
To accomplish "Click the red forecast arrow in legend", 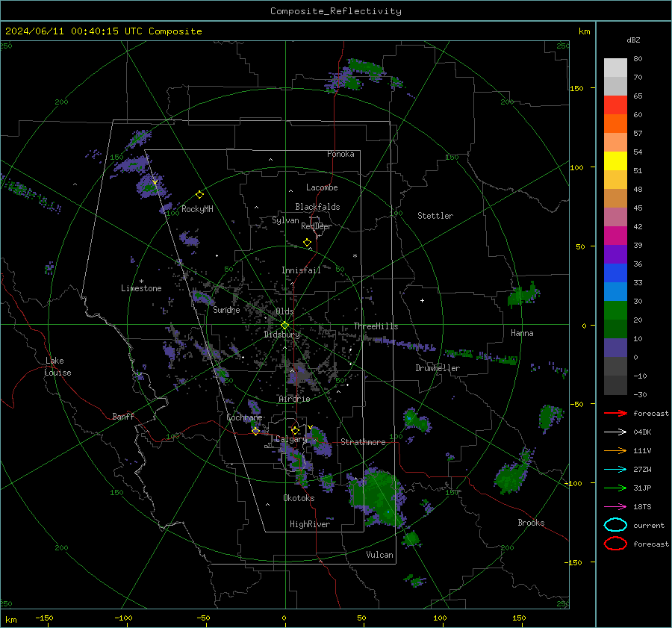I will tap(615, 413).
